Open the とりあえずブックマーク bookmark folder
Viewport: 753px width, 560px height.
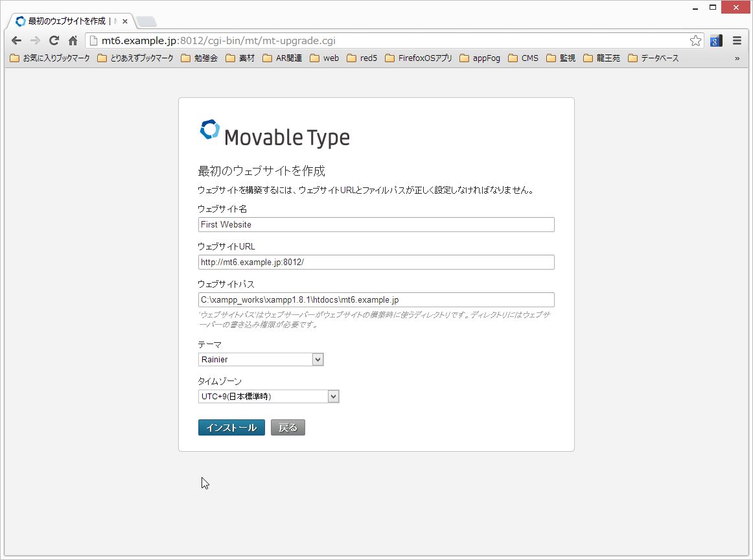[x=135, y=58]
